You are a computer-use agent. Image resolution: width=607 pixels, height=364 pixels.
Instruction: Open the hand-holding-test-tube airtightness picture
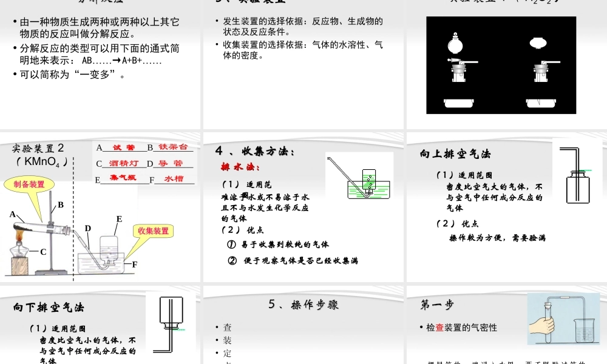(564, 318)
